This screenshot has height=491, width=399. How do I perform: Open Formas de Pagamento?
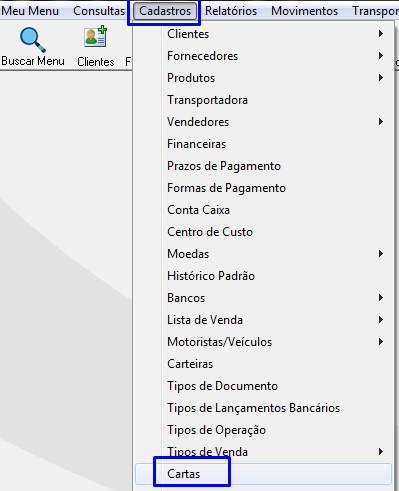click(x=263, y=188)
